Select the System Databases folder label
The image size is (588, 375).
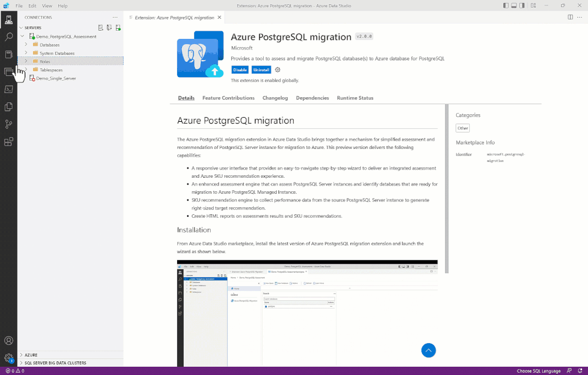click(57, 53)
